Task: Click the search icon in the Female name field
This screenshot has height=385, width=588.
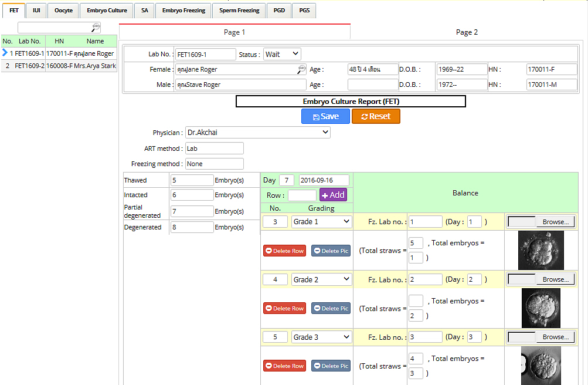Action: click(302, 69)
